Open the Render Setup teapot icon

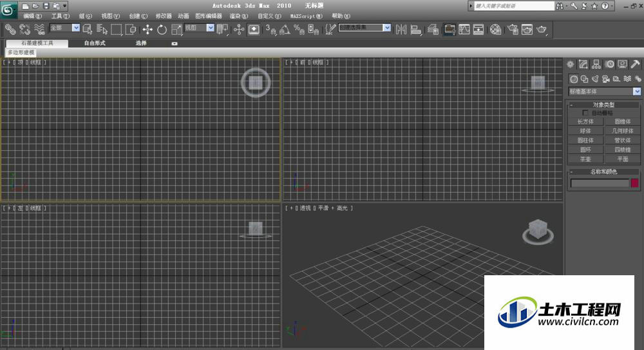[x=513, y=29]
